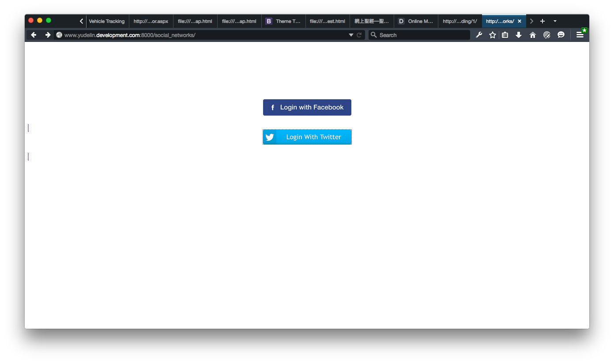This screenshot has width=614, height=364.
Task: Click the smiley face feedback icon
Action: (561, 35)
